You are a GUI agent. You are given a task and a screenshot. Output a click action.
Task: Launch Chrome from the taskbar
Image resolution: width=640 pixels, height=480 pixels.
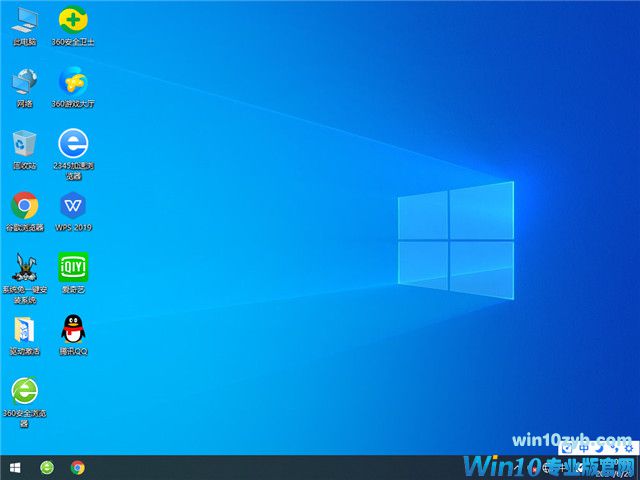[x=78, y=468]
